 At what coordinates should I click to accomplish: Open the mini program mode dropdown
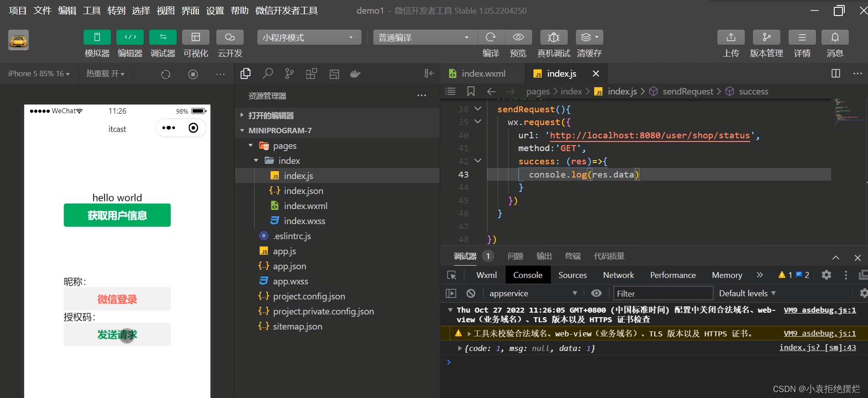(x=309, y=37)
